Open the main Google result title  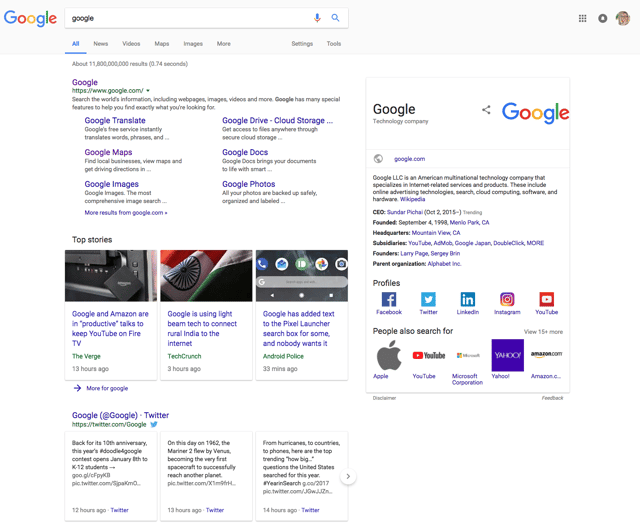pos(85,82)
